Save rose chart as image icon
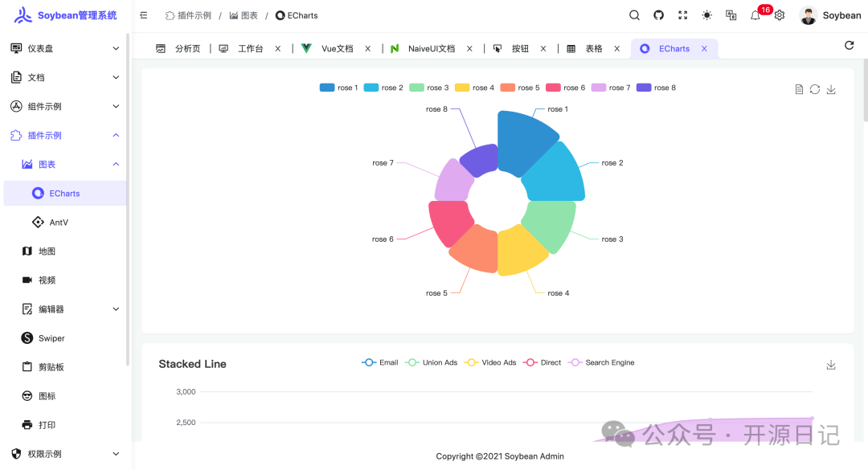 [831, 89]
